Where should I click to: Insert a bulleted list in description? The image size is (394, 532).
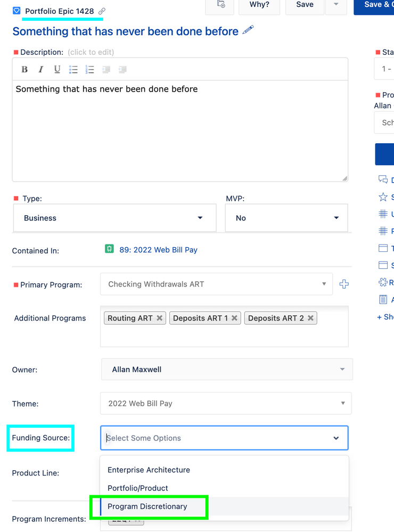[73, 70]
